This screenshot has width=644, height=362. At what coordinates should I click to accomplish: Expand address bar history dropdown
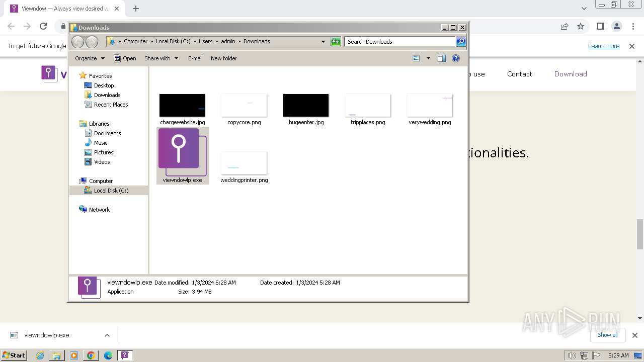point(323,42)
